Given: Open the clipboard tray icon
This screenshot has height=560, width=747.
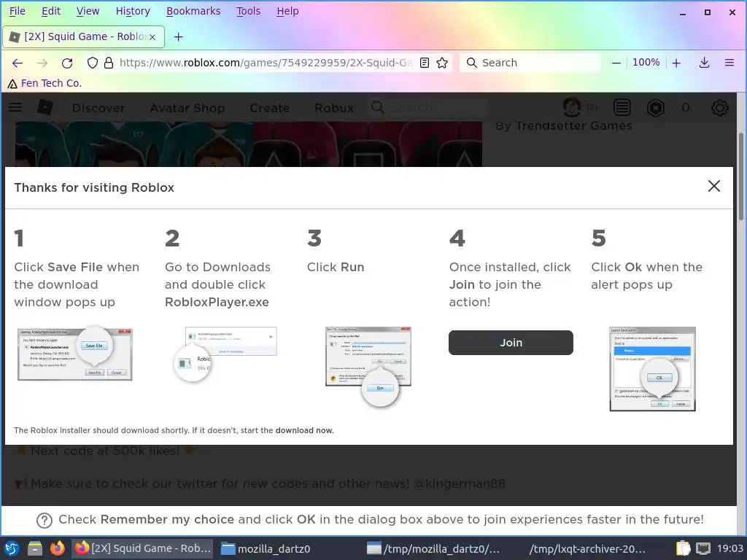Looking at the screenshot, I should click(x=683, y=548).
